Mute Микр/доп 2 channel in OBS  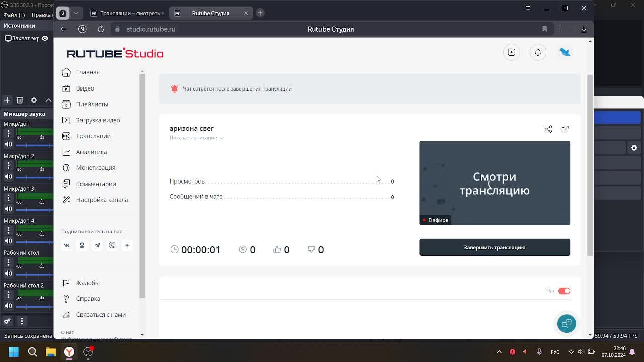[x=8, y=176]
